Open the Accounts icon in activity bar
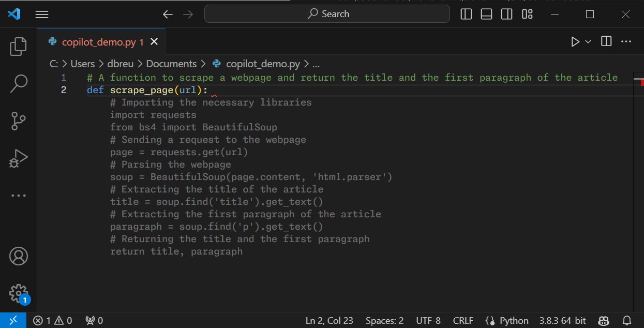Screen dimensions: 644x328 [x=18, y=256]
